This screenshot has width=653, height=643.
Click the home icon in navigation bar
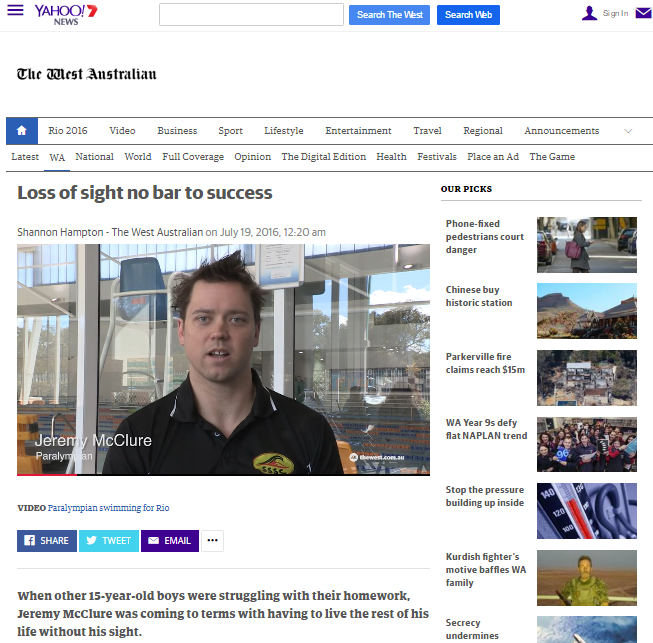22,131
